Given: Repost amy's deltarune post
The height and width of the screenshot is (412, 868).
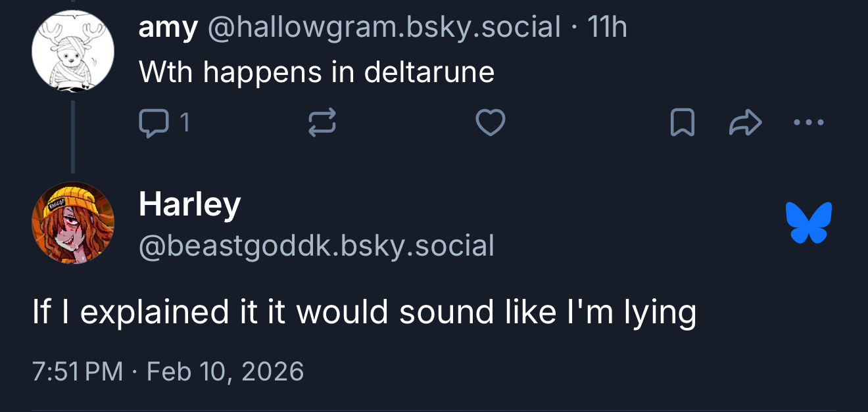Looking at the screenshot, I should pos(322,123).
